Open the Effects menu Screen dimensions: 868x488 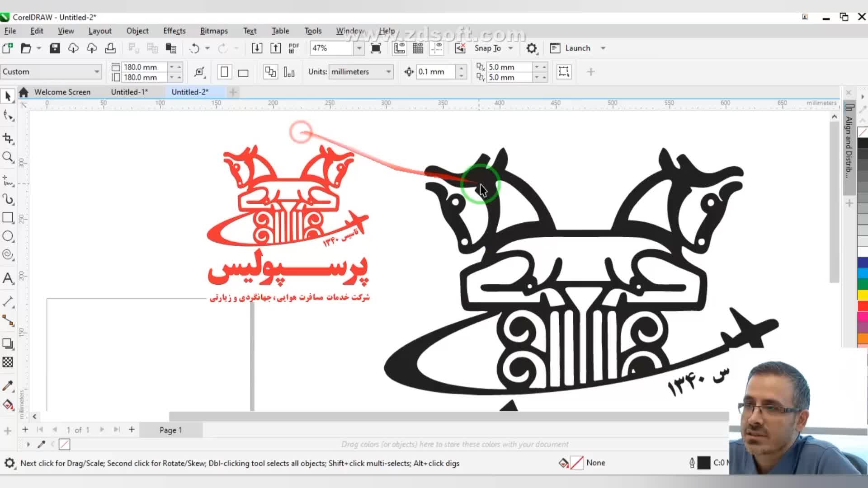tap(174, 31)
